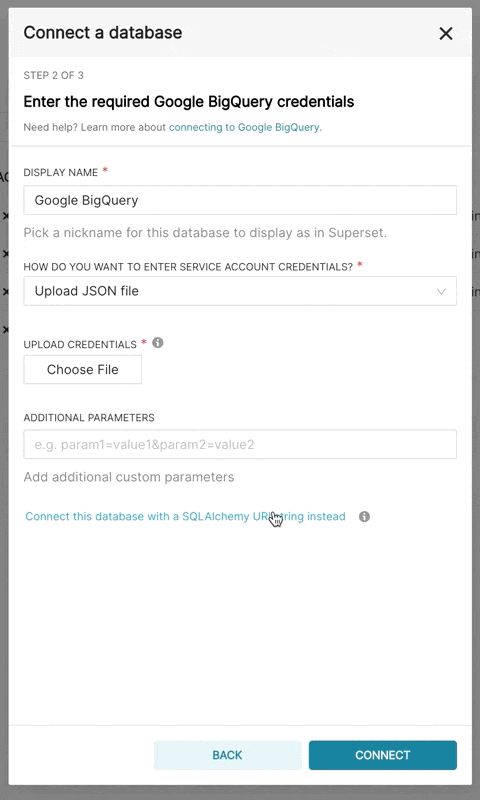The width and height of the screenshot is (480, 800).
Task: Focus the Display Name field containing Google BigQuery
Action: pyautogui.click(x=240, y=200)
